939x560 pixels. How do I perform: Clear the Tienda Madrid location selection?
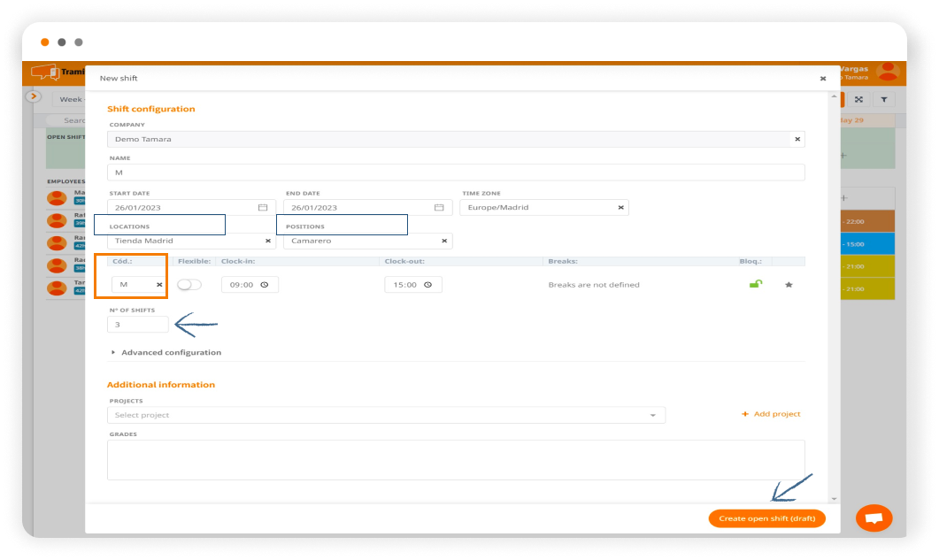pyautogui.click(x=268, y=241)
